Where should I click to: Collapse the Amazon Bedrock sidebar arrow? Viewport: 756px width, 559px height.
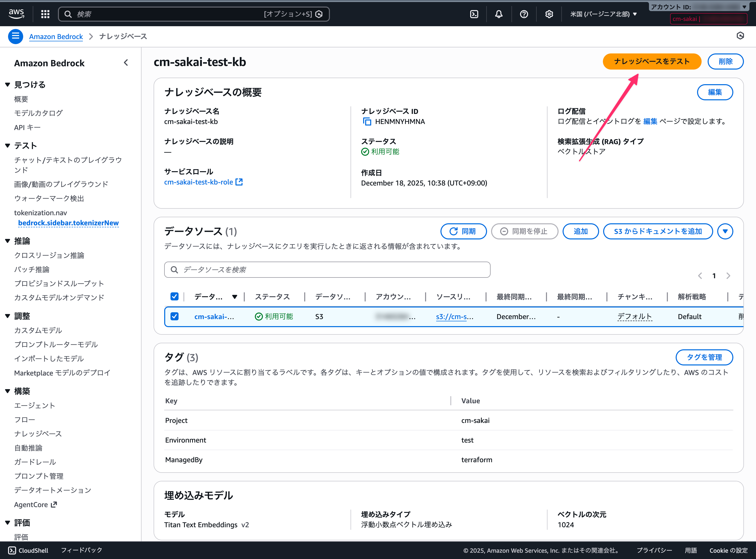[126, 63]
